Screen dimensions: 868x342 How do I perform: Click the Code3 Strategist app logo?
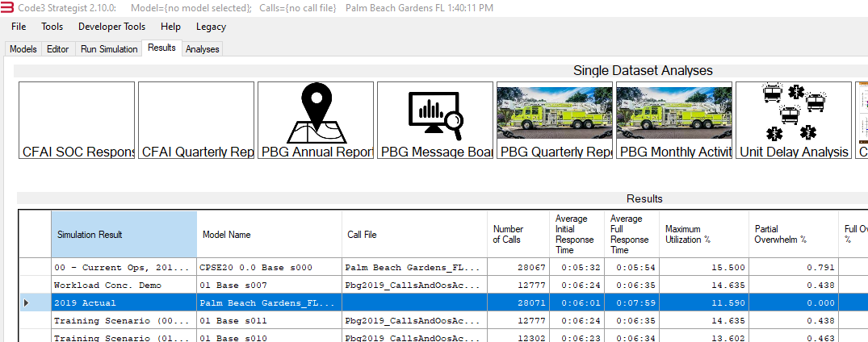click(x=7, y=7)
